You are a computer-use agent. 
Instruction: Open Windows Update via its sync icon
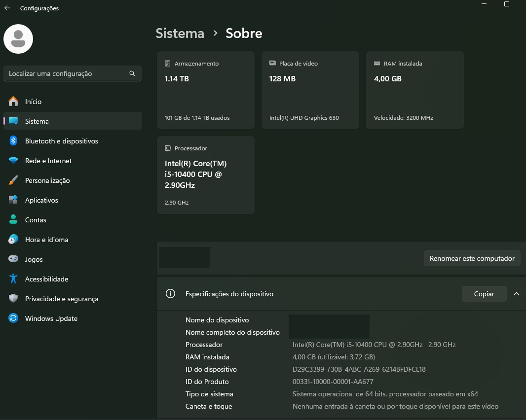click(x=12, y=318)
